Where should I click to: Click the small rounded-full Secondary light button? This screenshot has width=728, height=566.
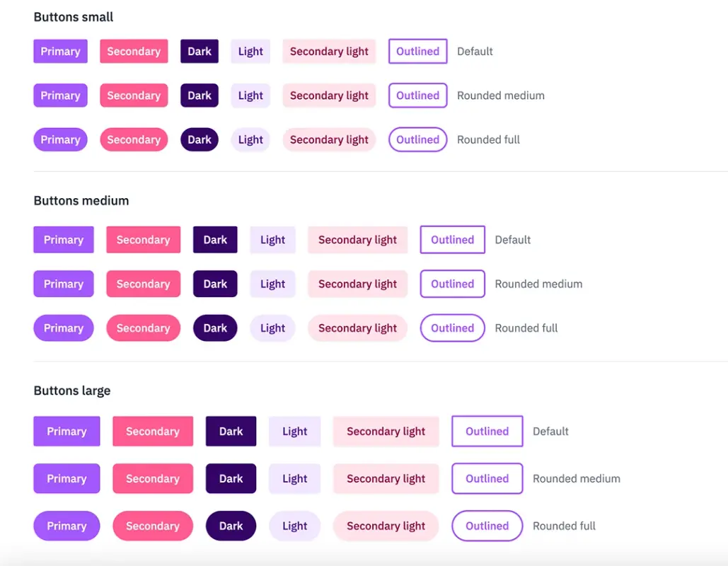point(329,140)
